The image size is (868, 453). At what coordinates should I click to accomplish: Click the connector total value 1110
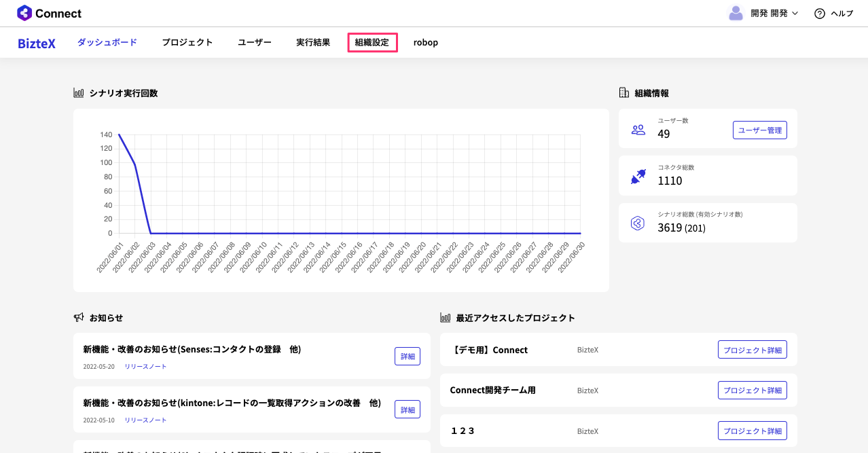[x=670, y=181]
